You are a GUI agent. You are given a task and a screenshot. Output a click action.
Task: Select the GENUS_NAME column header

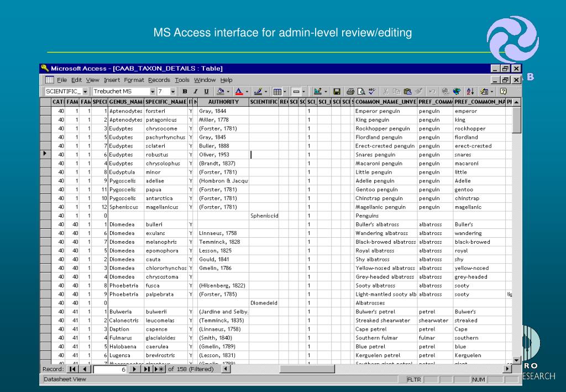click(x=126, y=102)
